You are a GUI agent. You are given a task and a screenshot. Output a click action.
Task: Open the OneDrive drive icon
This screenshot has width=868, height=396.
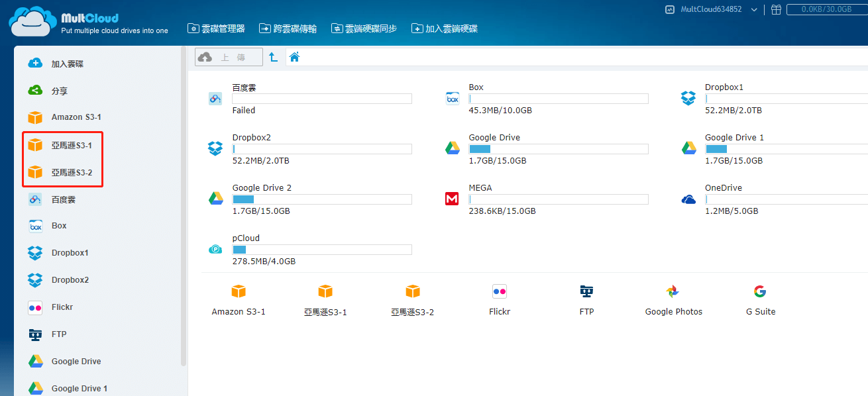tap(688, 199)
